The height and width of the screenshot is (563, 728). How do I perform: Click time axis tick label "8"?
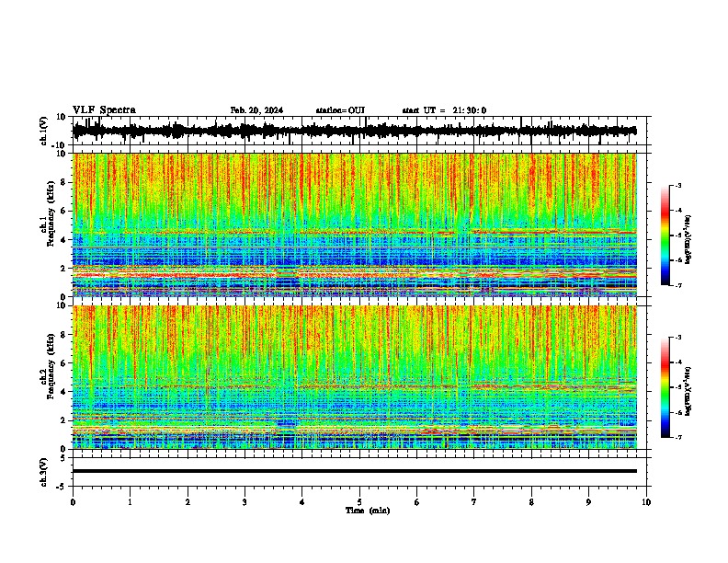pyautogui.click(x=531, y=501)
